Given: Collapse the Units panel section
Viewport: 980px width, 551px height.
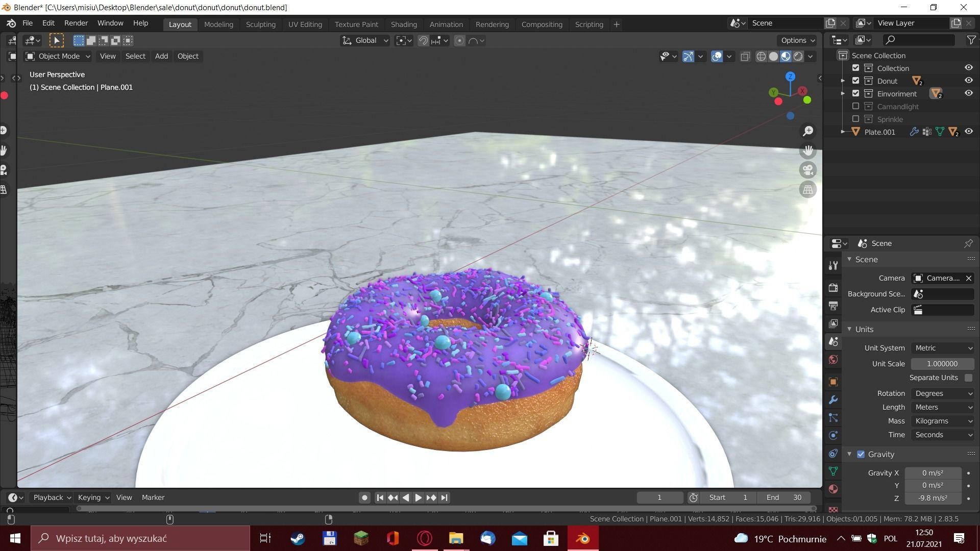Looking at the screenshot, I should [x=864, y=329].
